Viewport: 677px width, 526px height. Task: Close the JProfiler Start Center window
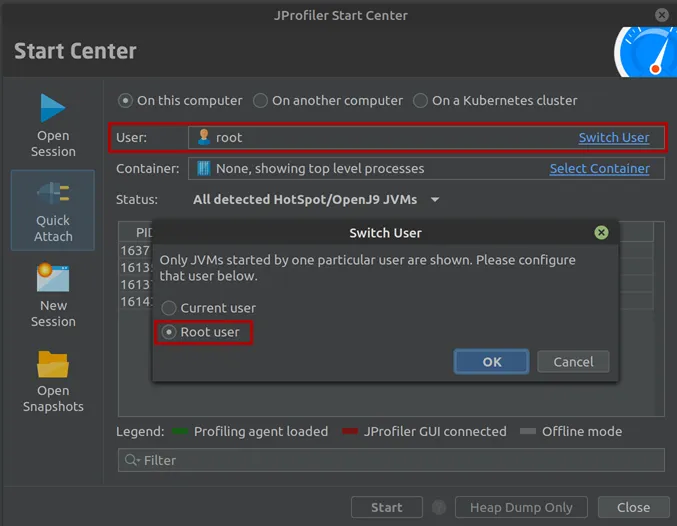(661, 15)
